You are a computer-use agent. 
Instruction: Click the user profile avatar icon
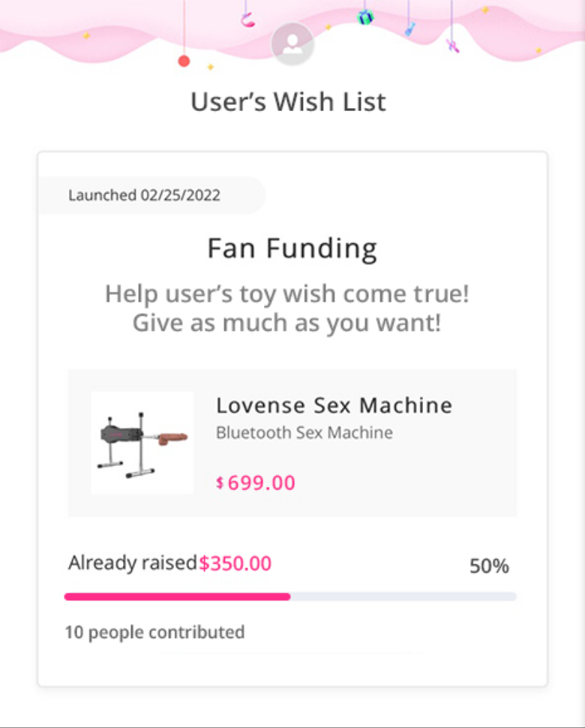292,45
